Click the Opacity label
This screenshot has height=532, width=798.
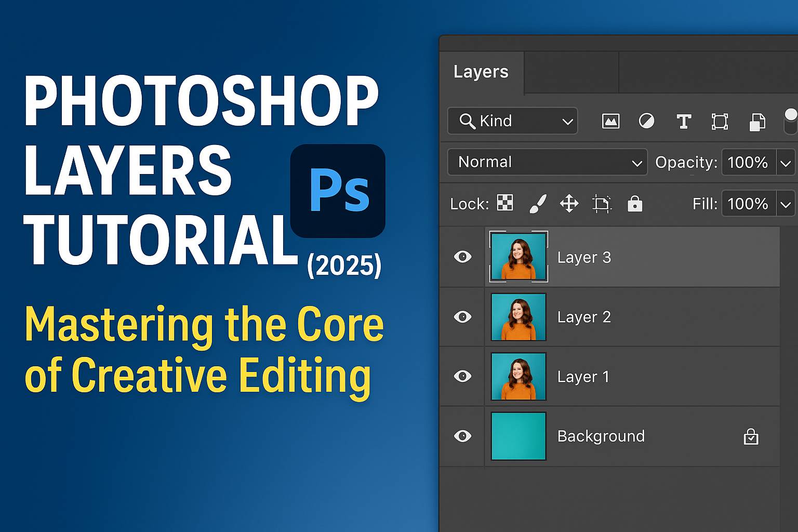tap(686, 163)
